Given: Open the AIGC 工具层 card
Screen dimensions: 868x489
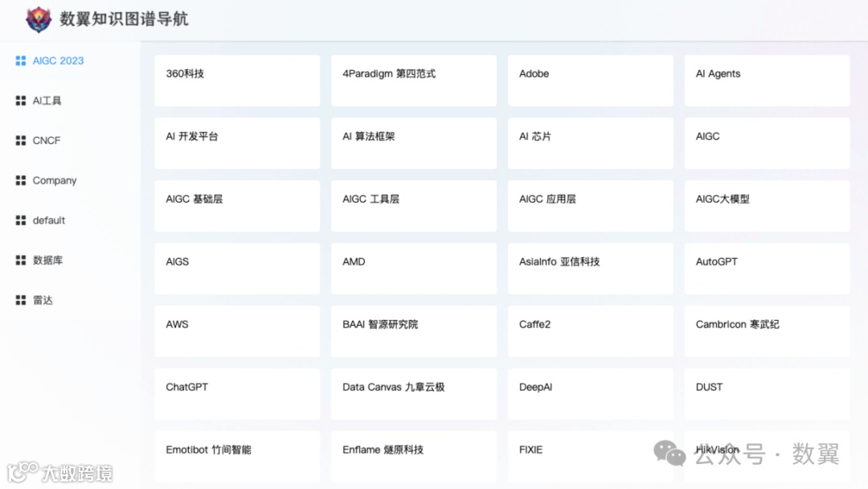Looking at the screenshot, I should pyautogui.click(x=414, y=205).
